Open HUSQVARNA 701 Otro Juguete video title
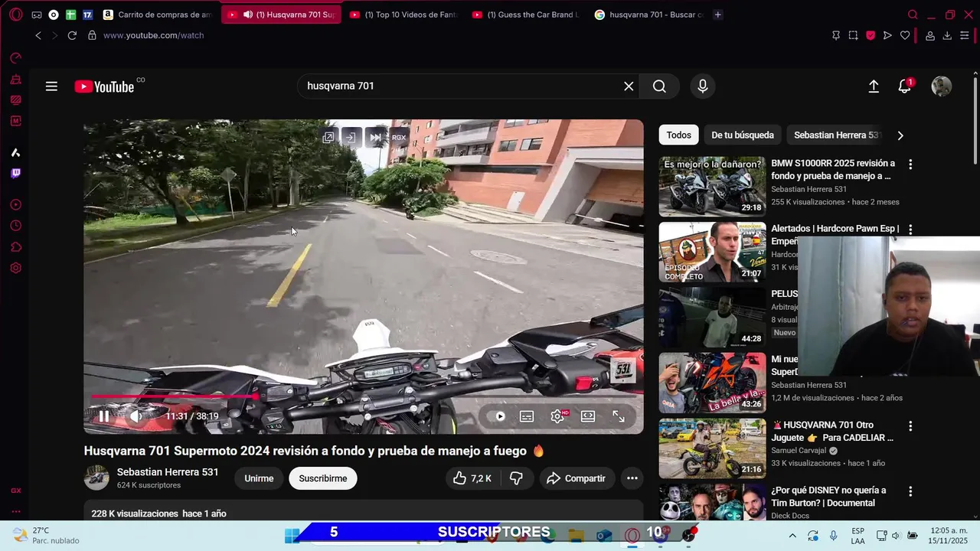The image size is (980, 551). (832, 431)
